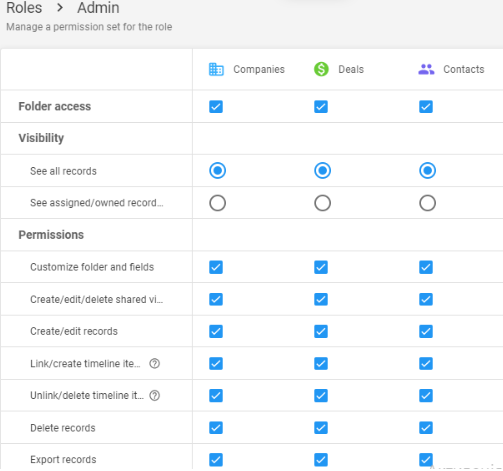Viewport: 503px width, 471px height.
Task: Choose See assigned/owned records for Contacts
Action: pos(428,203)
